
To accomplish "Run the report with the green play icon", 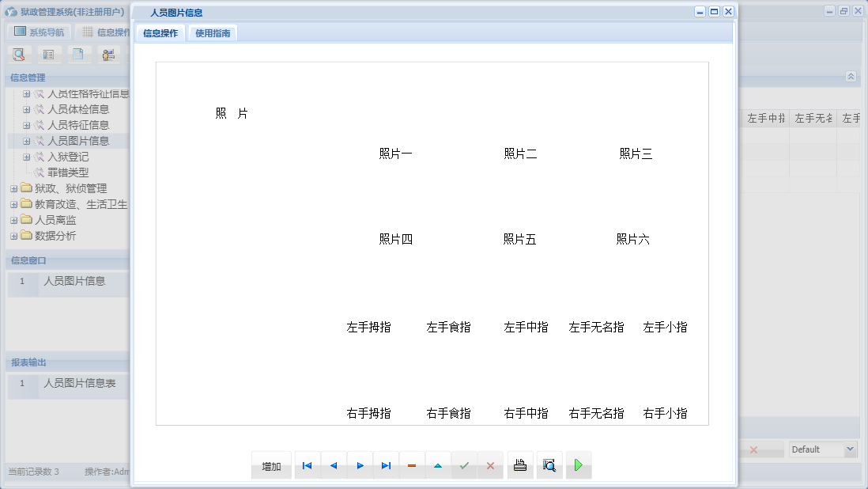I will [578, 465].
